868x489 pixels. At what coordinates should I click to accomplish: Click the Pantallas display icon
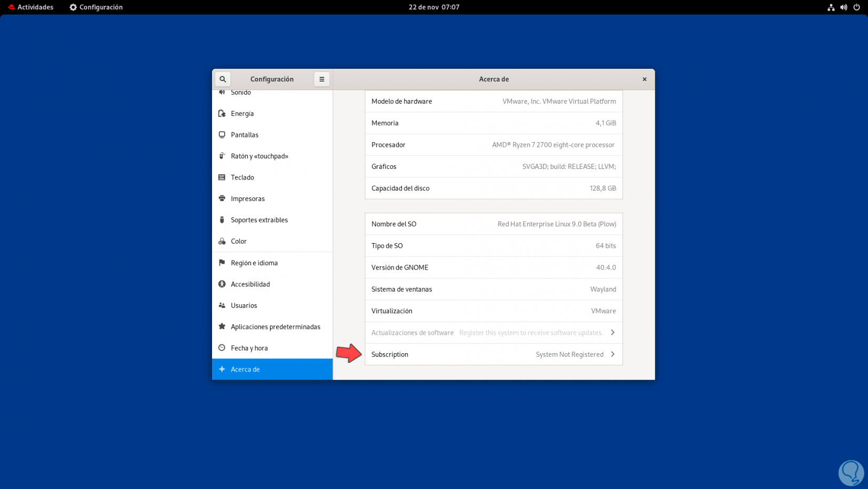pyautogui.click(x=222, y=135)
